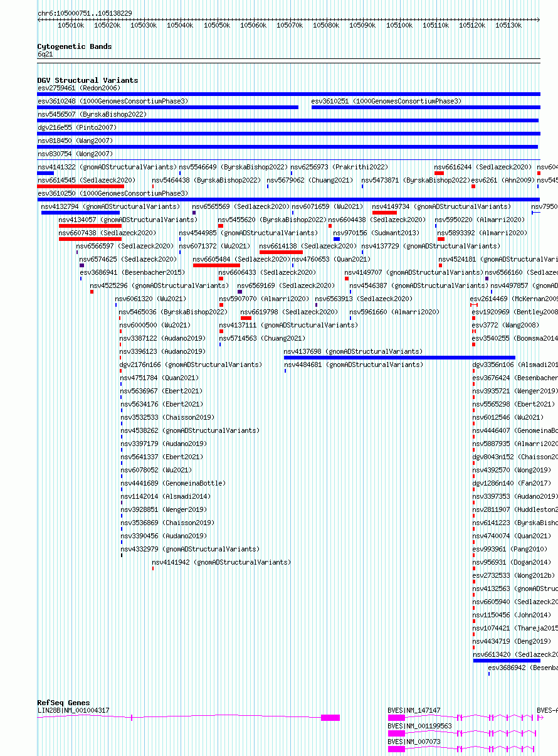This screenshot has width=558, height=756.
Task: Select BVES NM_147147 transcript
Action: pyautogui.click(x=414, y=710)
